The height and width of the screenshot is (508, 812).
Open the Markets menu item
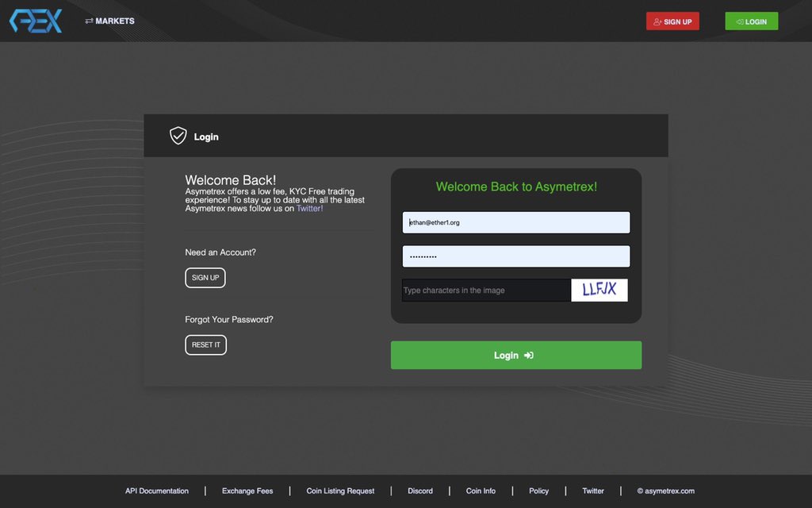point(109,21)
